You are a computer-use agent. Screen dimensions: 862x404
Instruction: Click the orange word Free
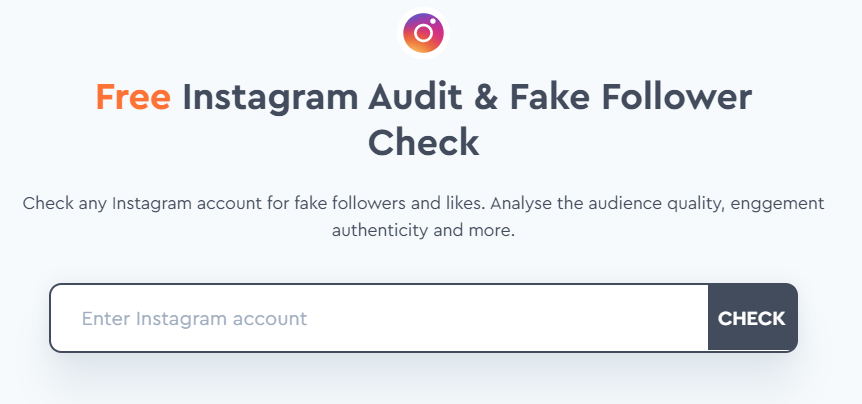tap(133, 97)
